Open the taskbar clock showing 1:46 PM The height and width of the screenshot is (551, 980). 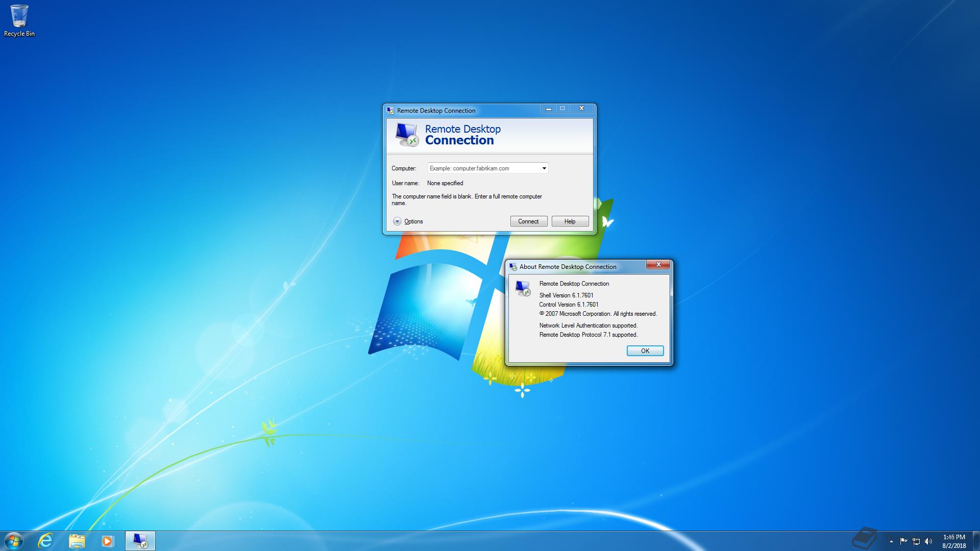click(954, 537)
